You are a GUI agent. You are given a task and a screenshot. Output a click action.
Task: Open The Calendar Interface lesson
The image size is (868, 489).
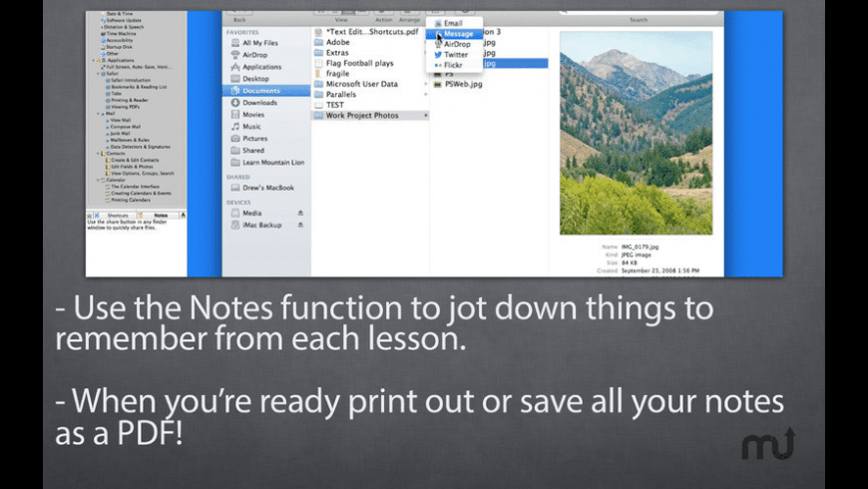click(x=135, y=187)
